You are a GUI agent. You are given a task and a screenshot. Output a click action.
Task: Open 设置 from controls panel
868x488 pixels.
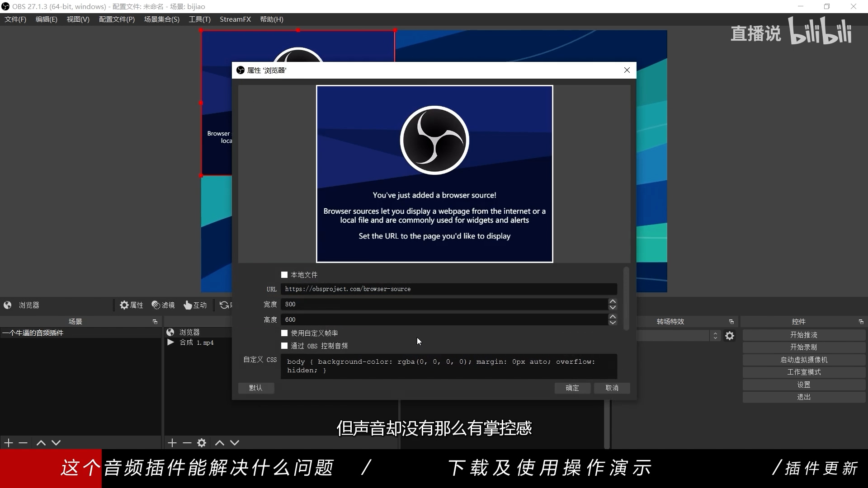point(804,385)
